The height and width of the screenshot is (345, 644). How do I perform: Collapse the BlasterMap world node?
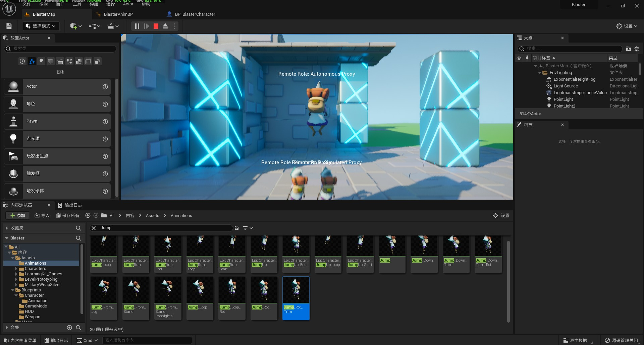coord(536,66)
